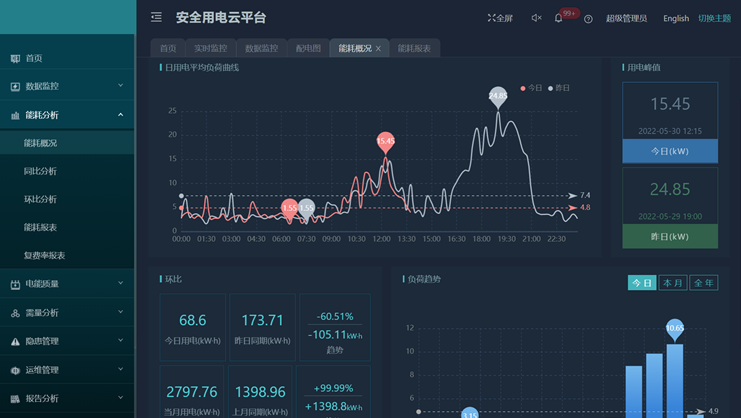Viewport: 741px width, 418px height.
Task: Expand 电能质量 menu chevron
Action: point(121,283)
